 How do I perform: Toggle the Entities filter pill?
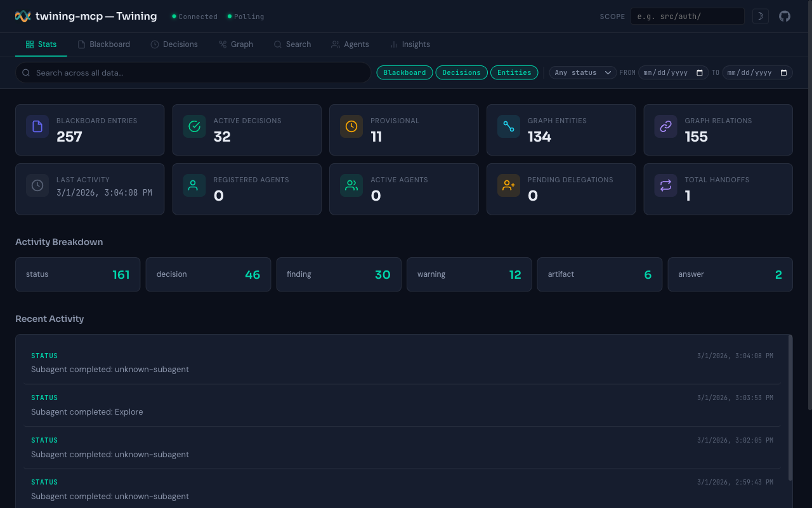click(x=514, y=72)
